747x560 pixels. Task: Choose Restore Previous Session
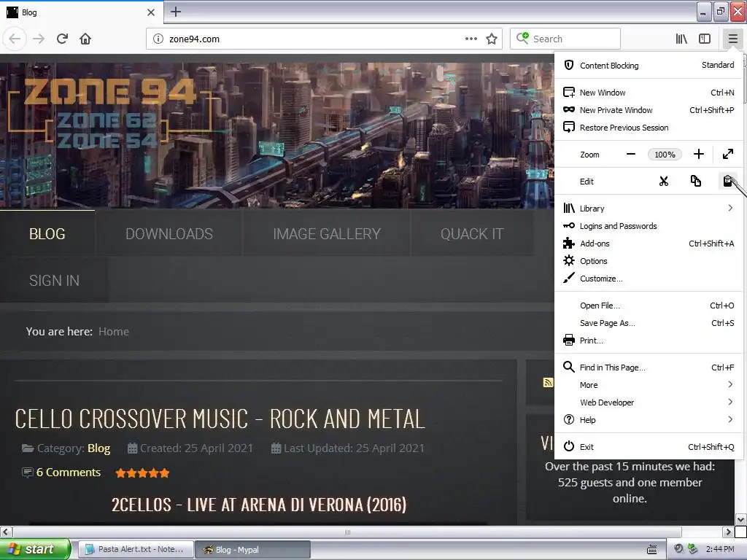649,128
